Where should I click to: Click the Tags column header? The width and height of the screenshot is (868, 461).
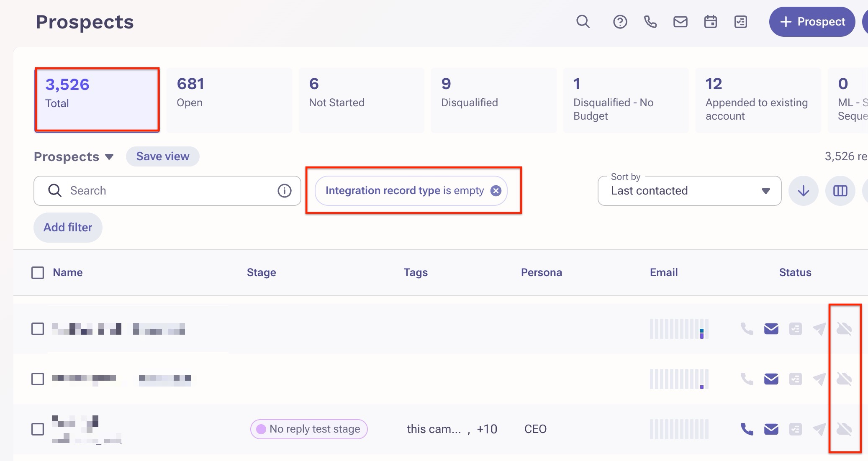pos(416,272)
